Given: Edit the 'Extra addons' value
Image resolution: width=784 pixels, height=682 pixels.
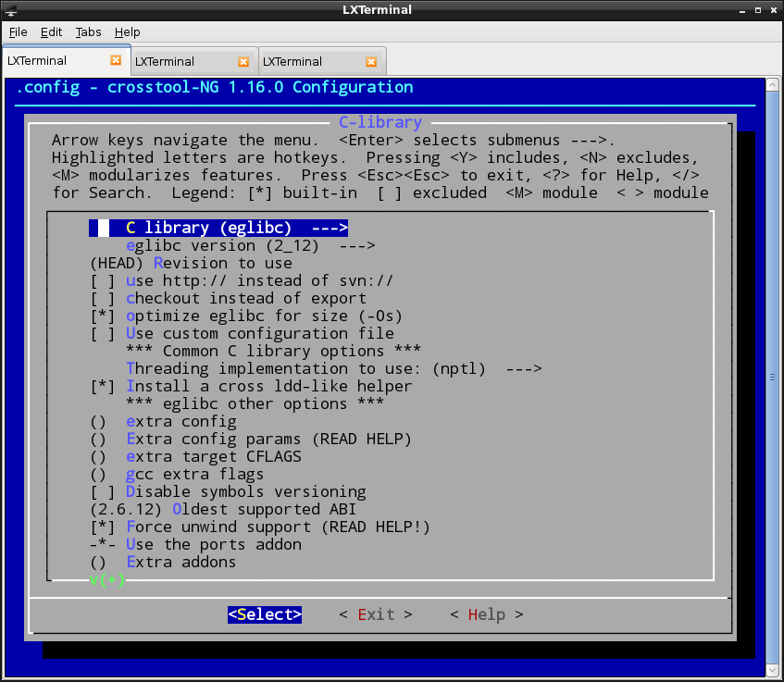Looking at the screenshot, I should click(163, 562).
